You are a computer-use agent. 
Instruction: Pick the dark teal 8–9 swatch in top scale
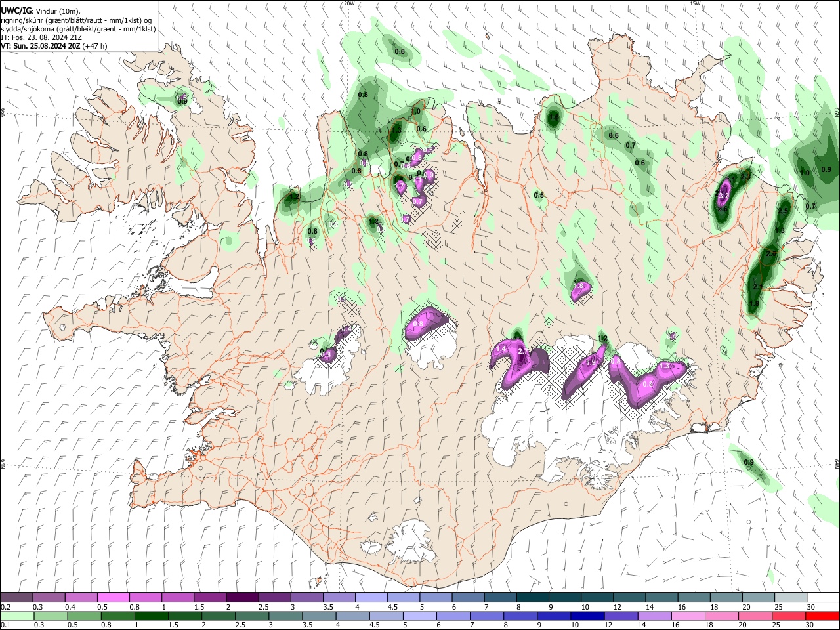(533, 598)
